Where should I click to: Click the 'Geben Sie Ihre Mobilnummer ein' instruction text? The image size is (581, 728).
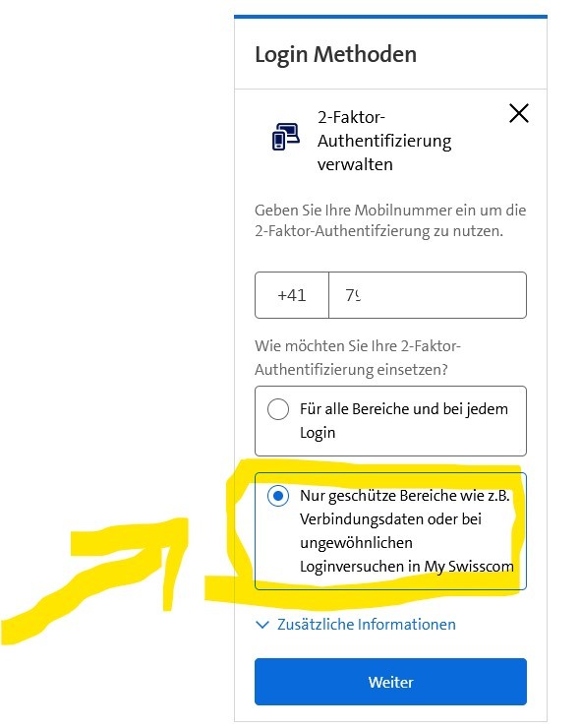pyautogui.click(x=390, y=220)
